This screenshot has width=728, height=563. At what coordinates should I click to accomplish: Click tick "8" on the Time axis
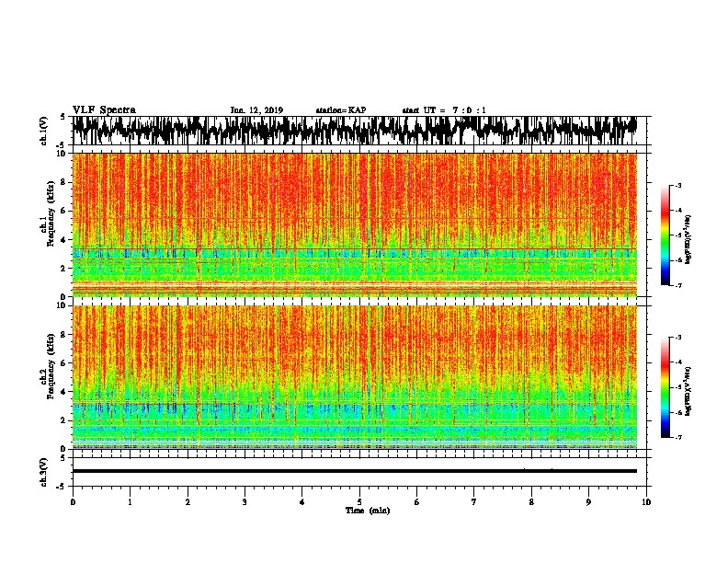pos(531,502)
